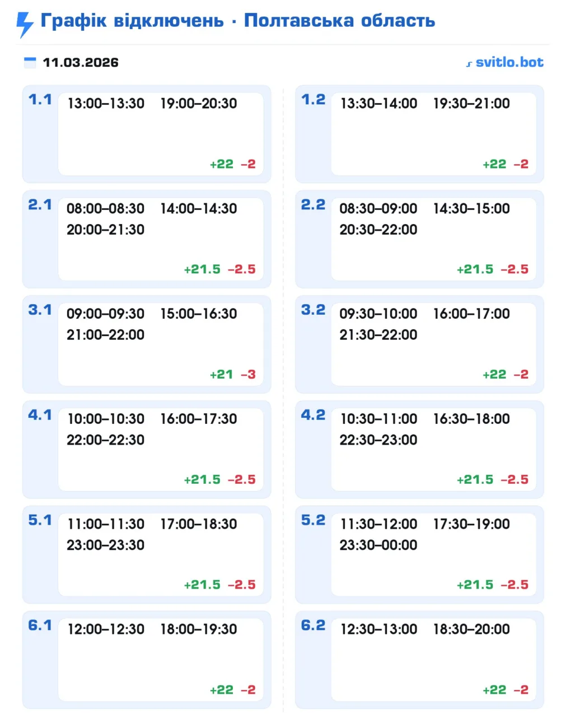This screenshot has height=728, width=566.
Task: Select queue label 3.1
Action: pos(40,310)
